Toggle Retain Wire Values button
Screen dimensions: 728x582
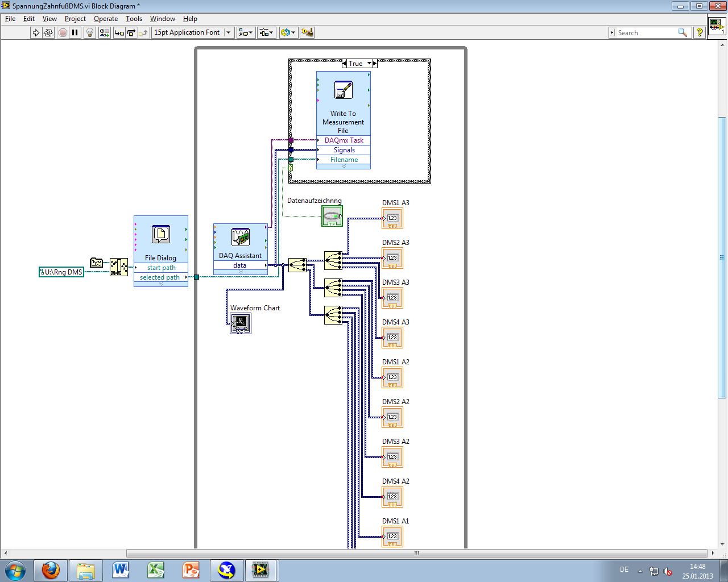tap(104, 33)
